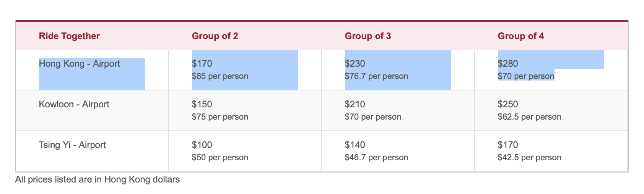Click the $210 Kowloon price
Viewport: 644px width, 194px height.
[355, 104]
